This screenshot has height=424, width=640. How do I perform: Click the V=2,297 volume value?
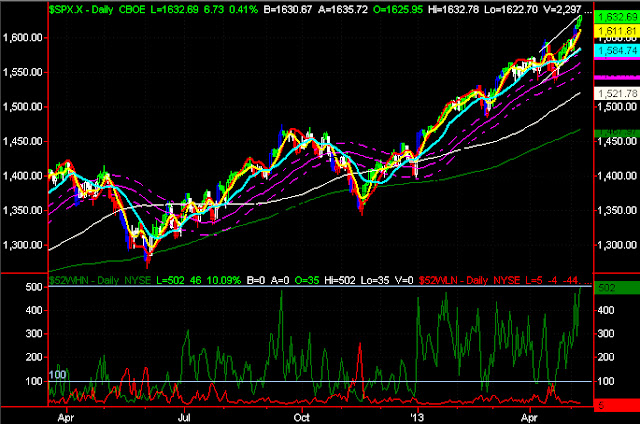coord(562,9)
